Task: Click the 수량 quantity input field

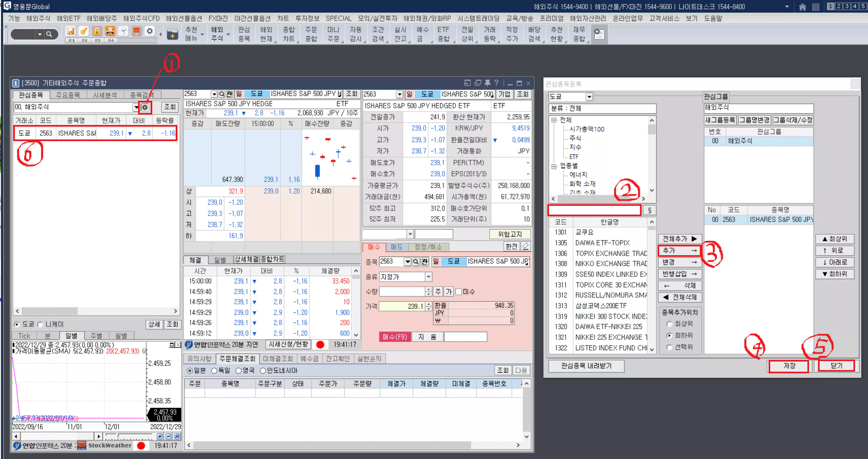Action: (x=402, y=291)
